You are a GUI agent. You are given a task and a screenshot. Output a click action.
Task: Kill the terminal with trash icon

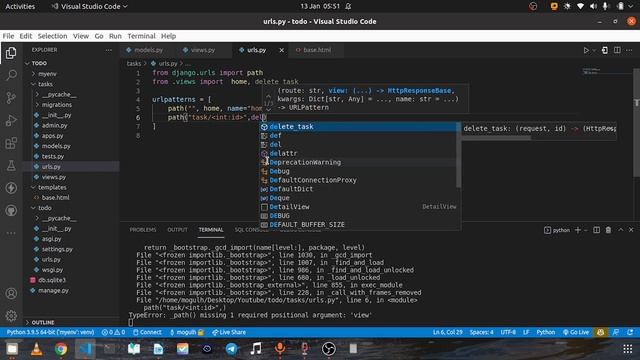(608, 230)
